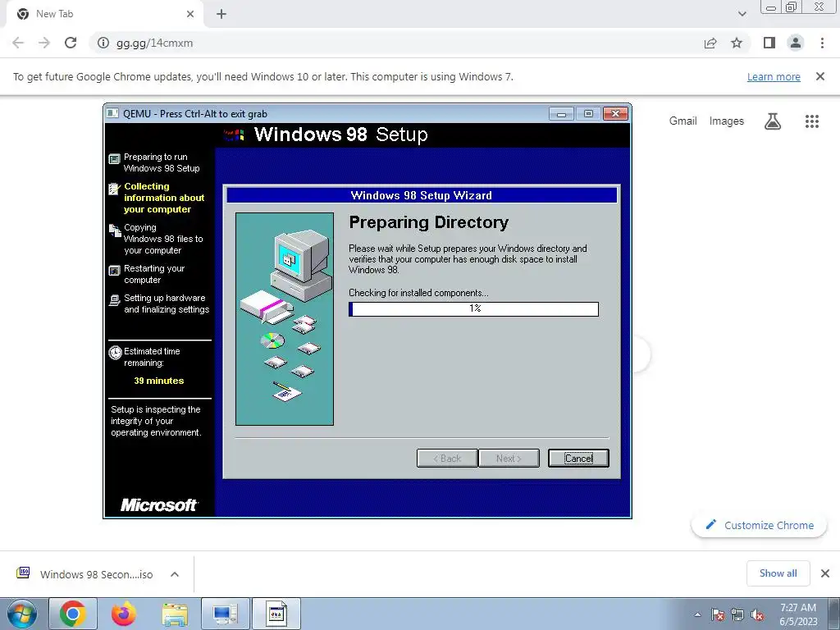Open the Learn more link
The width and height of the screenshot is (840, 630).
point(774,76)
